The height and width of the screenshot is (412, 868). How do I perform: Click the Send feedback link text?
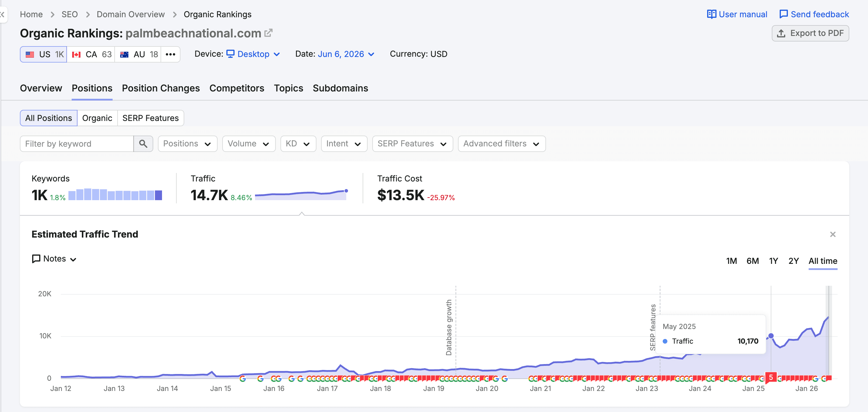click(x=820, y=15)
